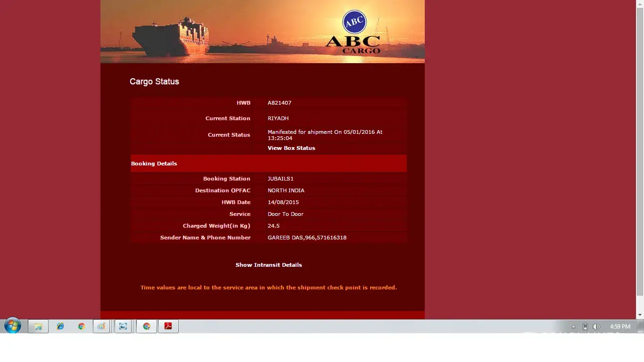
Task: Click the page scrollbar down arrow
Action: click(640, 315)
